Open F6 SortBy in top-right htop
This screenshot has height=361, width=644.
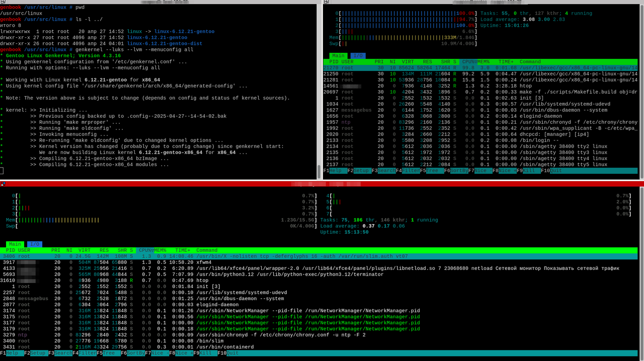(456, 171)
